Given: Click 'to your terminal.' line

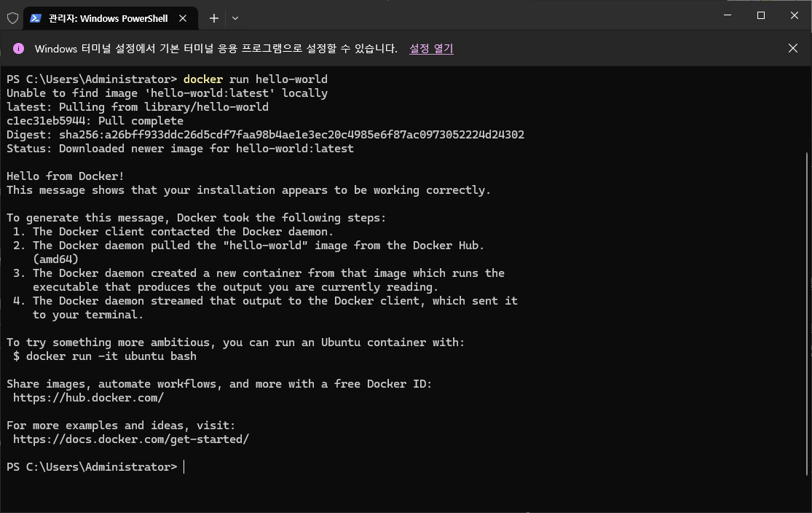Looking at the screenshot, I should tap(87, 315).
